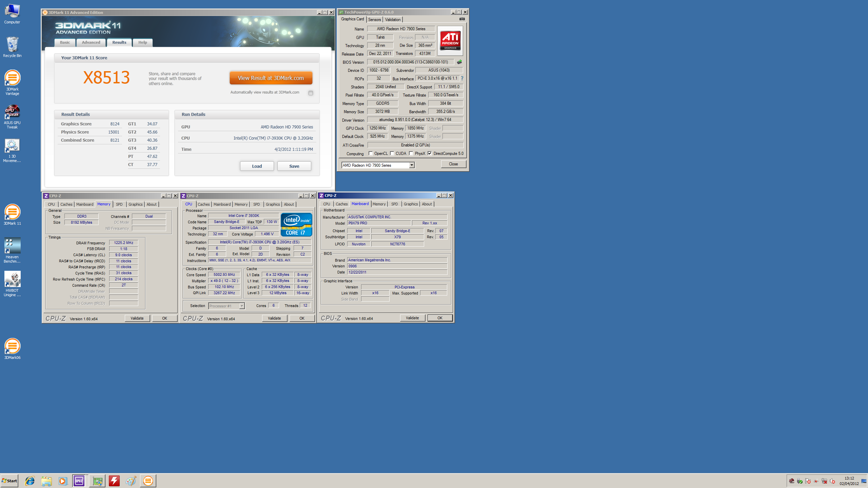The image size is (868, 488).
Task: Open the Heaven Benchmark desktop shortcut
Action: point(12,250)
